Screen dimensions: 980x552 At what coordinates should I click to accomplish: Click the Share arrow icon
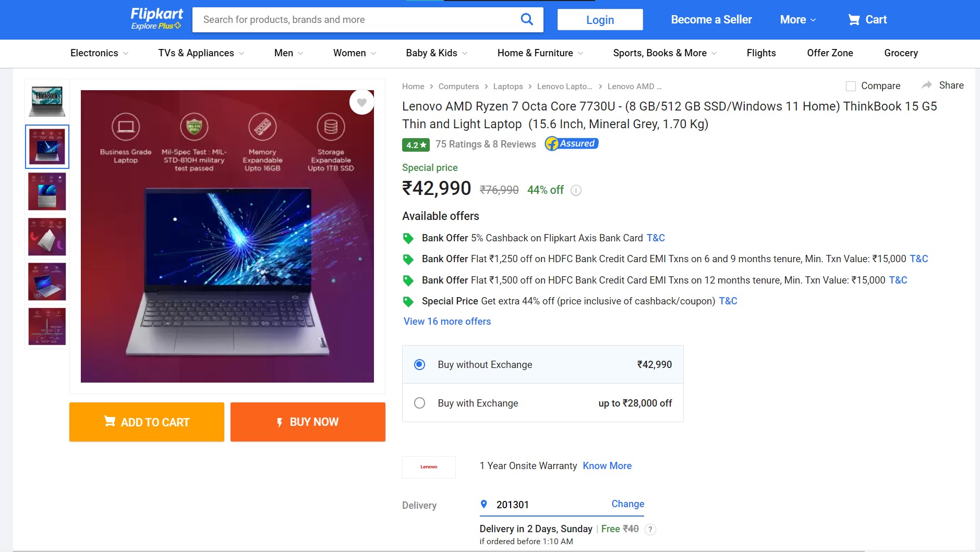coord(926,85)
